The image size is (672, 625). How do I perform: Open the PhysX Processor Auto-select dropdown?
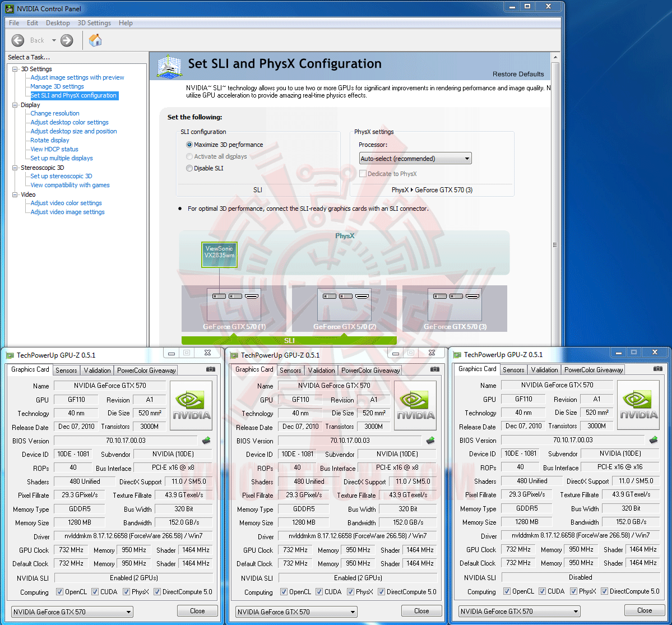click(415, 159)
